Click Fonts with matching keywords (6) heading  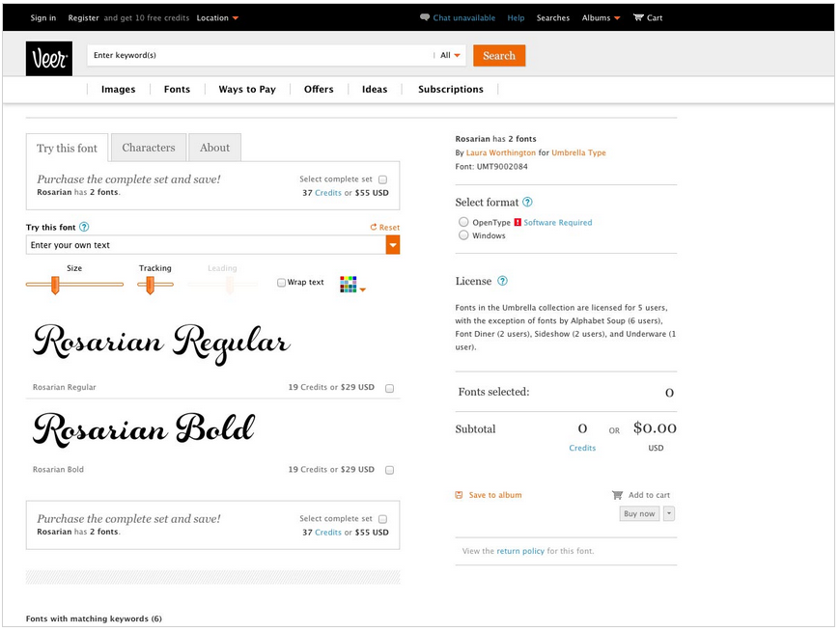[x=94, y=618]
